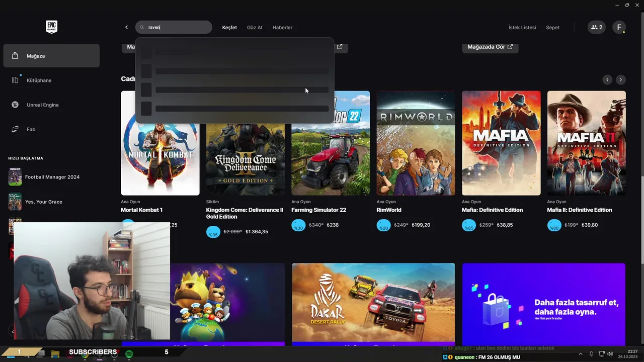Click the ₺199,20 price
This screenshot has width=644, height=362.
point(421,225)
